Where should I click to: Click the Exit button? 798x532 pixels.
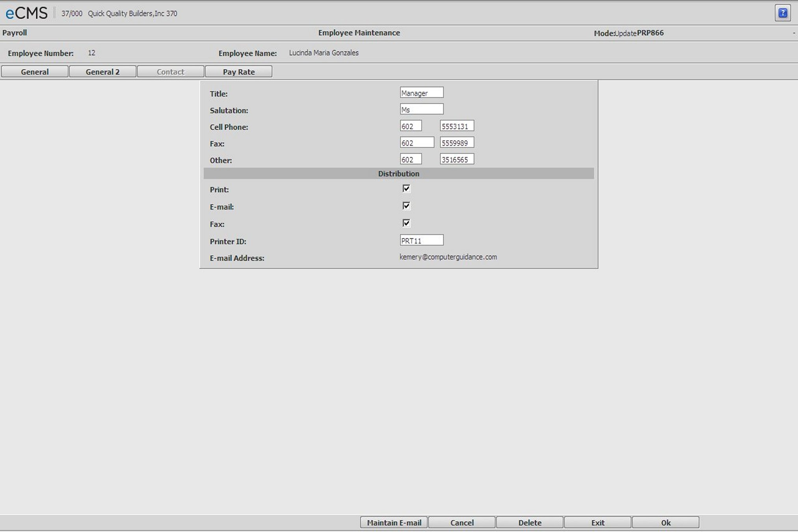598,523
